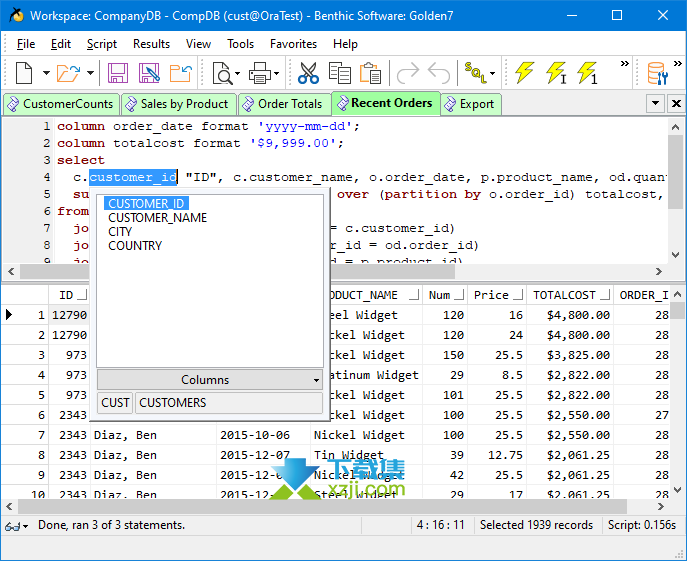Expand the Print dropdown arrow

pos(276,73)
